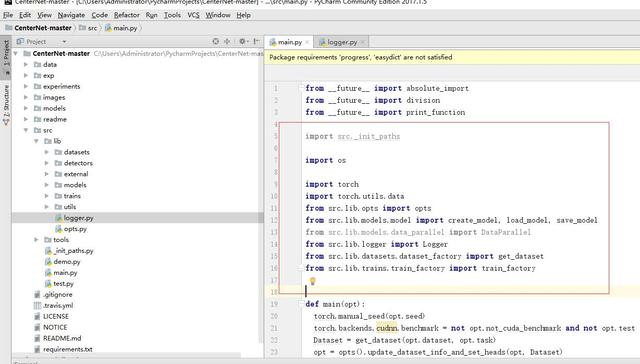This screenshot has height=364, width=640.
Task: Open the Help menu
Action: (243, 15)
